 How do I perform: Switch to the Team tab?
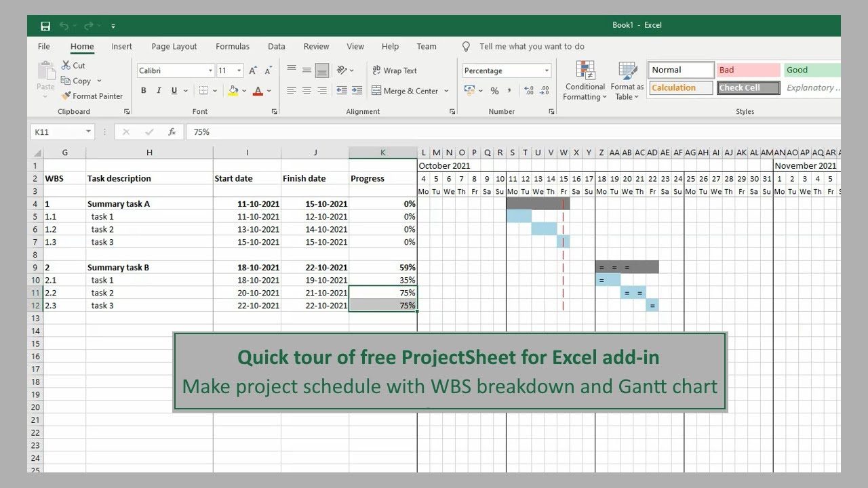point(427,47)
